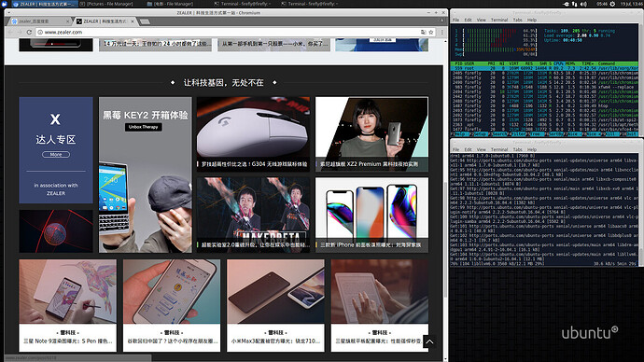Viewport: 644px width, 362px height.
Task: Open Tabs menu in htop terminal window
Action: 517,20
